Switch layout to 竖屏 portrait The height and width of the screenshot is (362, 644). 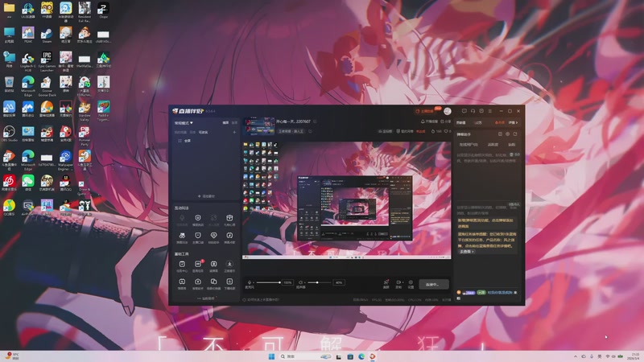click(x=234, y=123)
